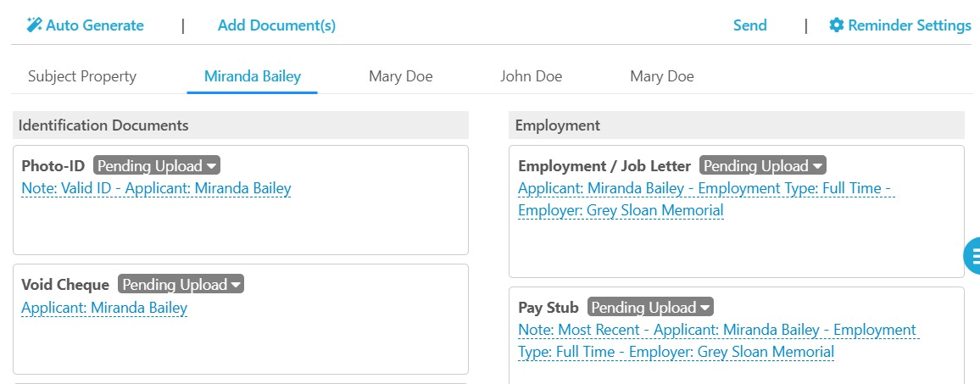The height and width of the screenshot is (384, 980).
Task: Switch to the Subject Property tab
Action: tap(82, 76)
